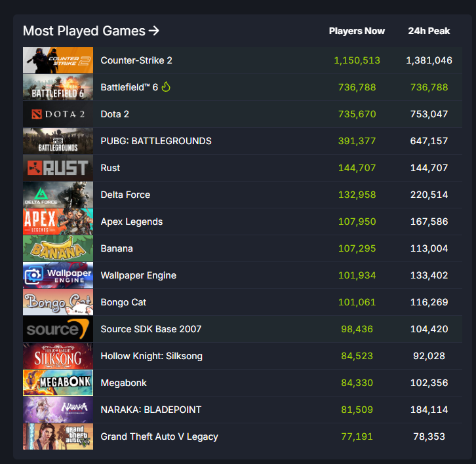Click the 113,004 peak value

pos(429,248)
